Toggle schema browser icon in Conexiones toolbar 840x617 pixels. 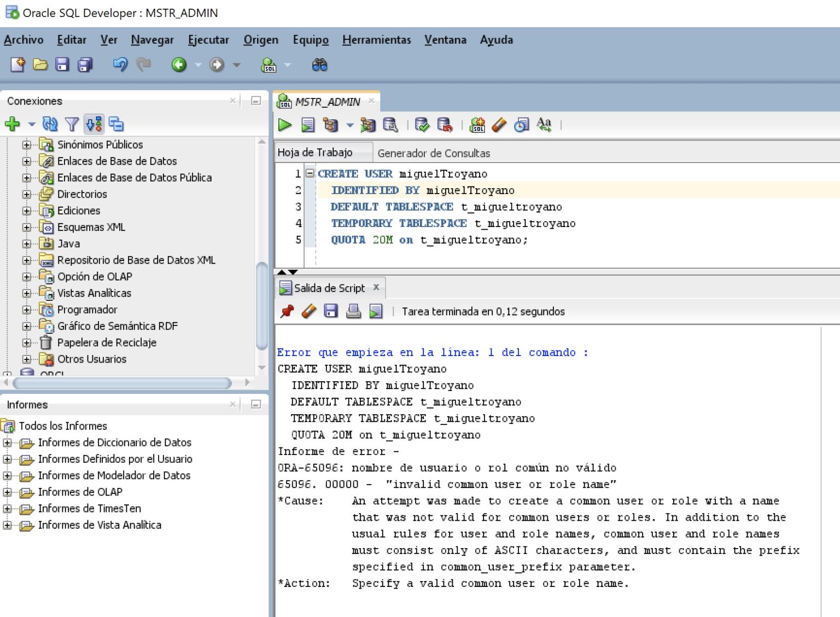pyautogui.click(x=94, y=124)
